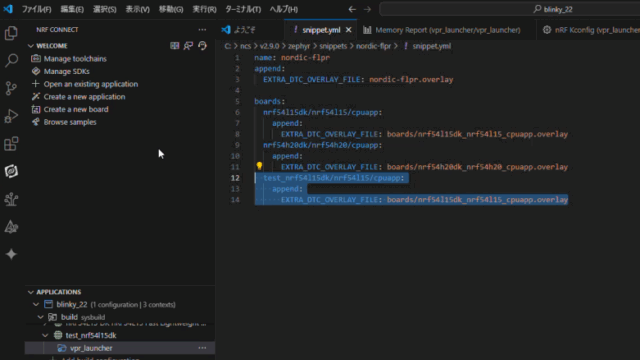The width and height of the screenshot is (640, 360).
Task: Close the snippet.yml tab
Action: pos(349,30)
